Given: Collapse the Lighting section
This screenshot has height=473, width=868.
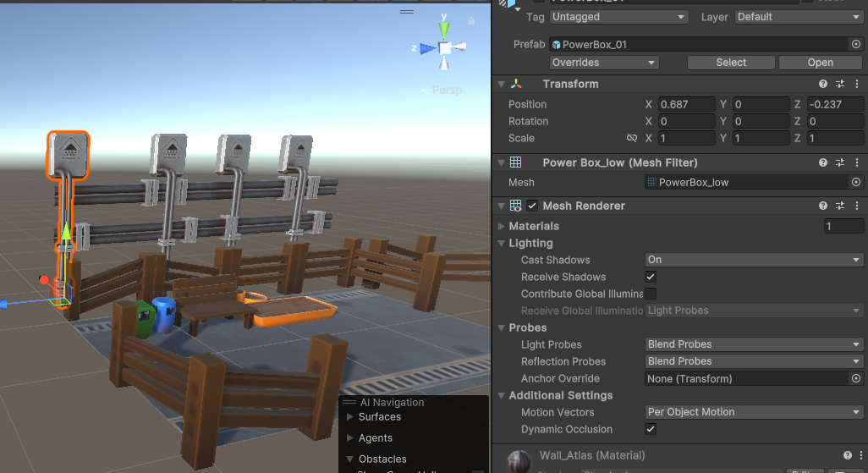Looking at the screenshot, I should click(x=501, y=243).
